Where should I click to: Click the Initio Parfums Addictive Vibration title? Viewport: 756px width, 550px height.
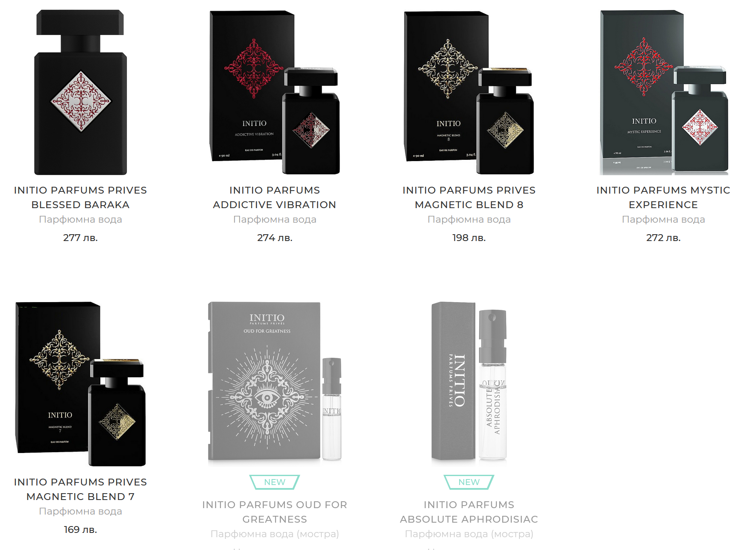click(x=275, y=197)
